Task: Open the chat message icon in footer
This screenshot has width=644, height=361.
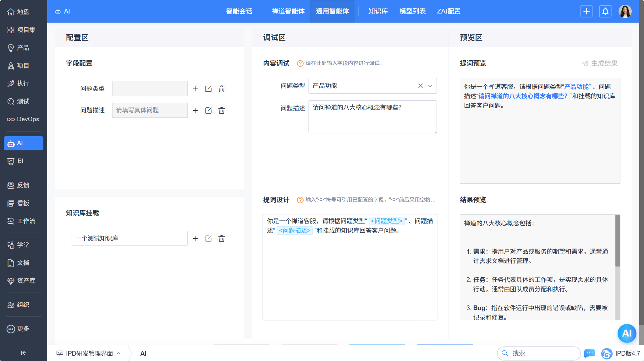Action: (590, 353)
